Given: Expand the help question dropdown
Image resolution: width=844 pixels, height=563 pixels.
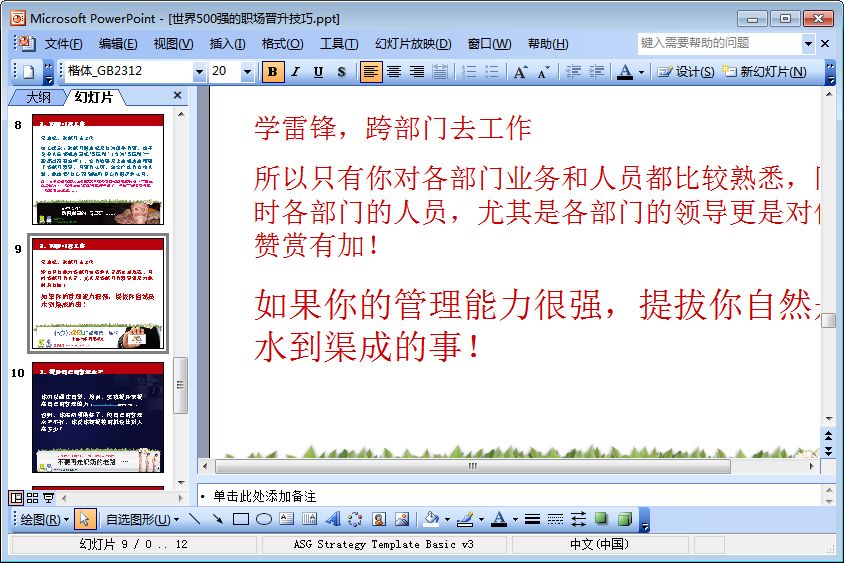Looking at the screenshot, I should click(808, 44).
